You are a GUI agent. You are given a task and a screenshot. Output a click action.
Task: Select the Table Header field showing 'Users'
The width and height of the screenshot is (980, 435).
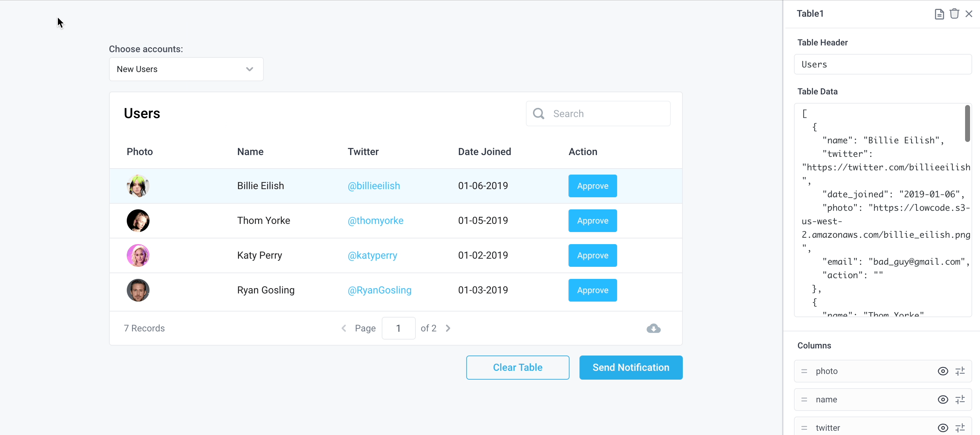click(x=883, y=64)
